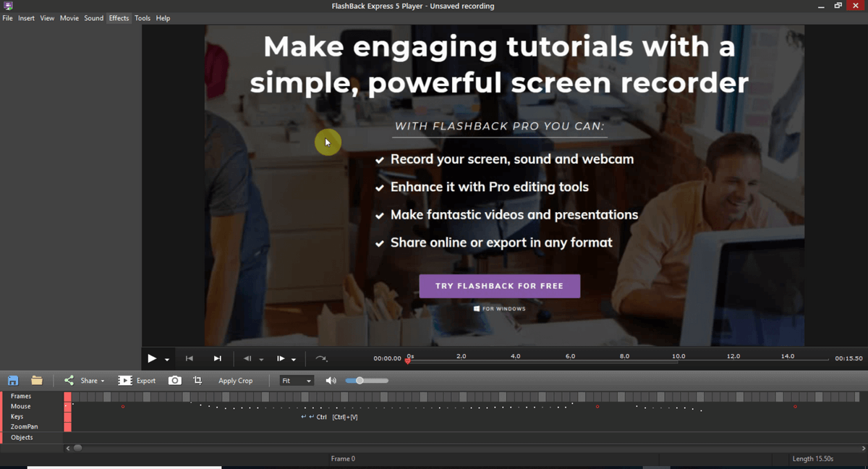Click the volume slider handle

coord(359,381)
